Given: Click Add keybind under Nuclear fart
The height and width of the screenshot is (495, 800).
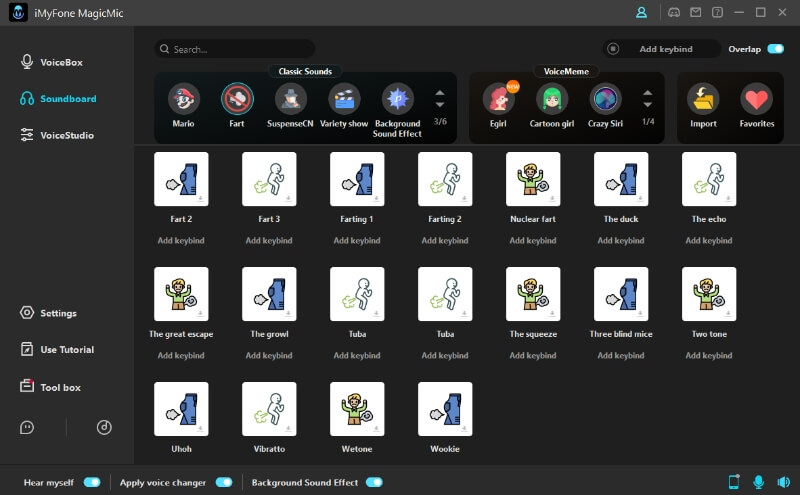Looking at the screenshot, I should (533, 240).
